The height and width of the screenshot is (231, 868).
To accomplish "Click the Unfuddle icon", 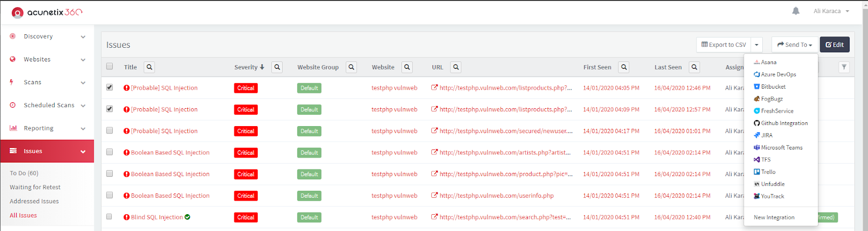I will pos(757,184).
